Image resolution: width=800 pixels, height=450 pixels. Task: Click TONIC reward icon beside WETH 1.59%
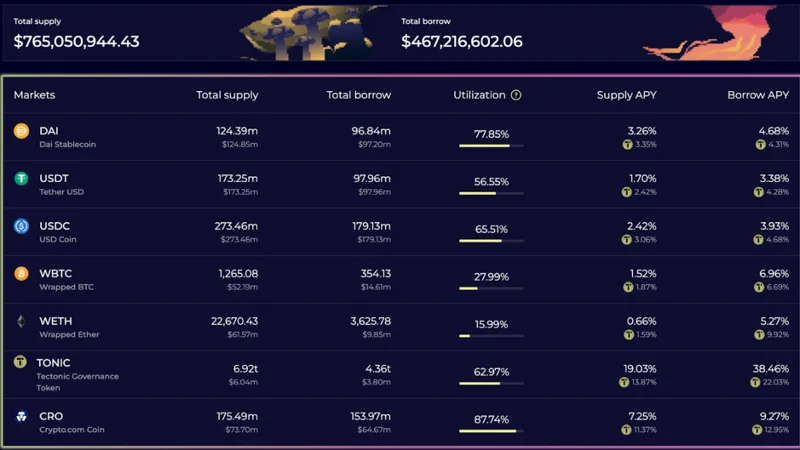coord(629,335)
